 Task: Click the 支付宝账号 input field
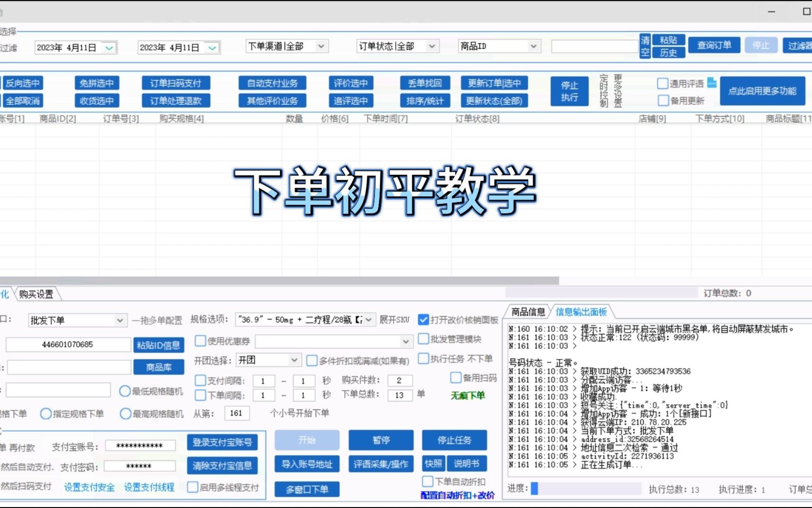140,445
